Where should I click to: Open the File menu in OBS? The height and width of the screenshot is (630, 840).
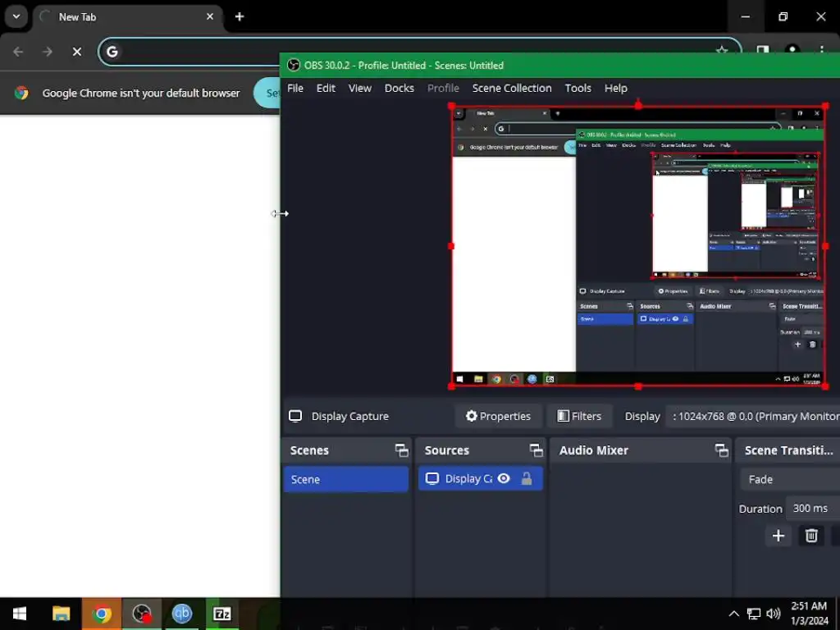point(295,89)
